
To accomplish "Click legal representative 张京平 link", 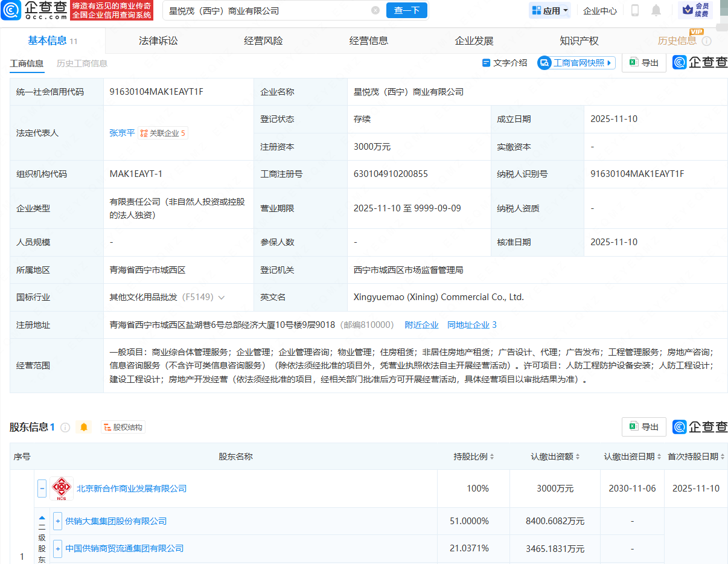I will [x=122, y=133].
